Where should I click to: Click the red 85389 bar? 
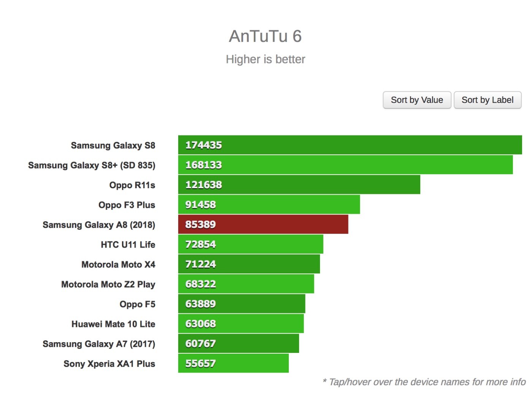coord(263,224)
